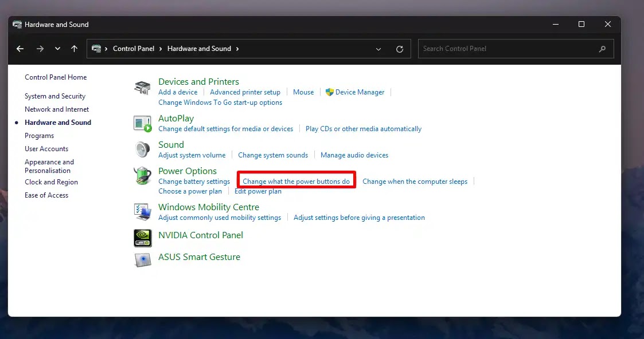Open the recent locations chevron
The image size is (644, 339).
click(57, 49)
